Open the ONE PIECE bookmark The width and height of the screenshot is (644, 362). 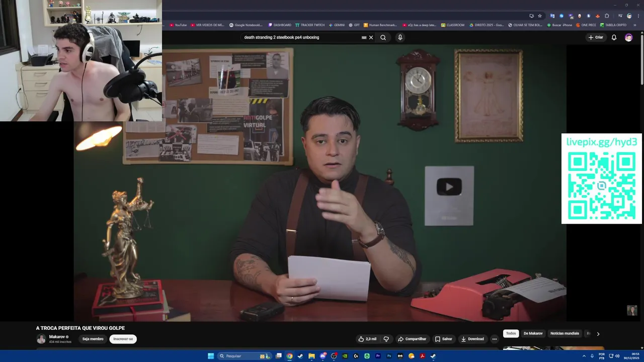tap(586, 25)
